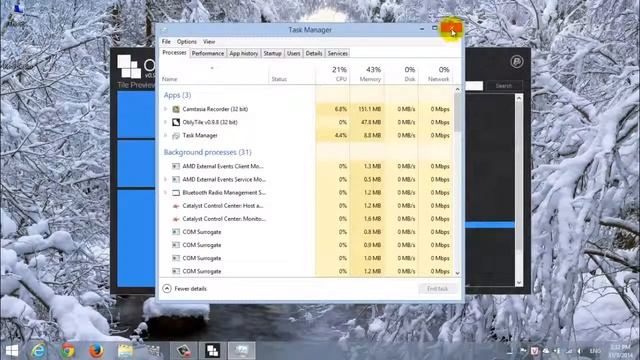The width and height of the screenshot is (640, 360).
Task: Click the volume tray icon
Action: pos(579,351)
